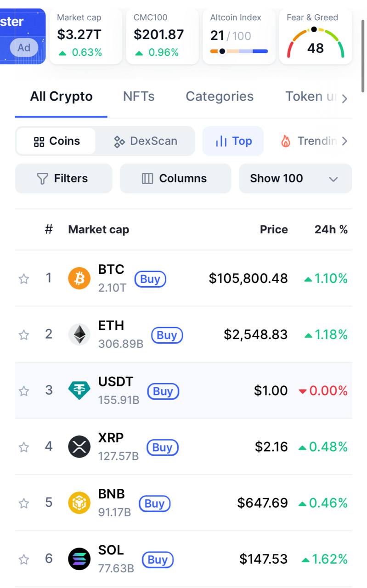367x588 pixels.
Task: Open the Filters button
Action: click(63, 178)
